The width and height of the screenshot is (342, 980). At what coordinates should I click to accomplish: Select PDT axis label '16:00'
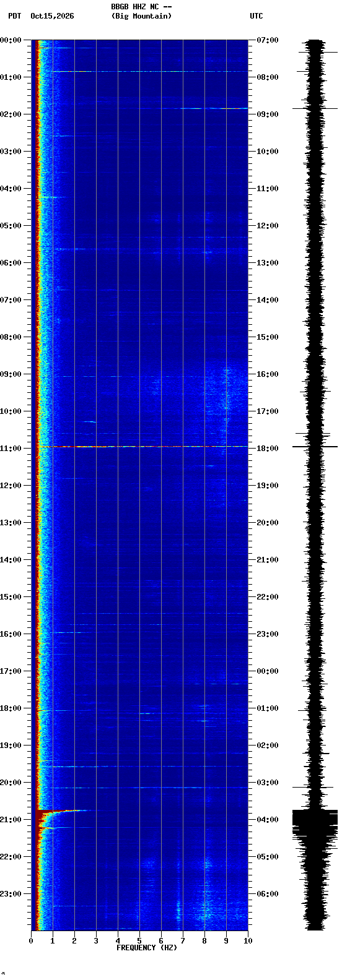coord(11,634)
